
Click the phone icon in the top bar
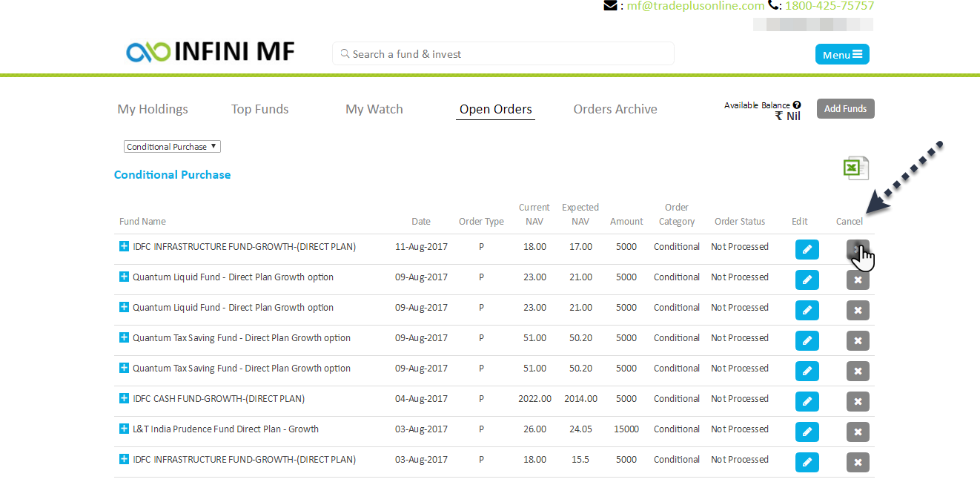(x=775, y=5)
